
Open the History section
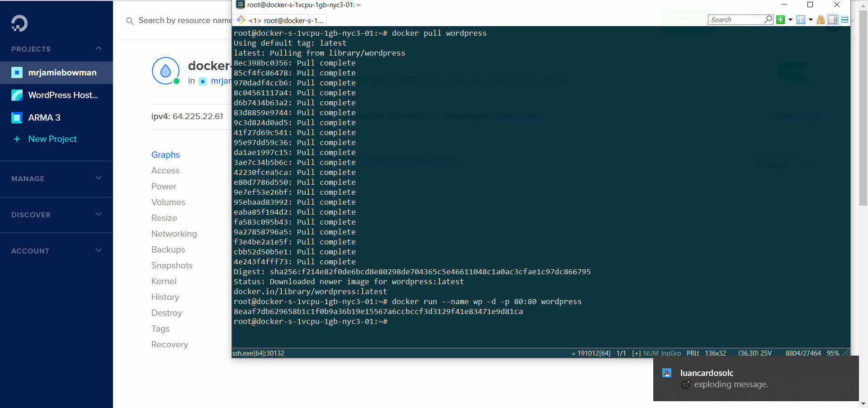tap(165, 297)
